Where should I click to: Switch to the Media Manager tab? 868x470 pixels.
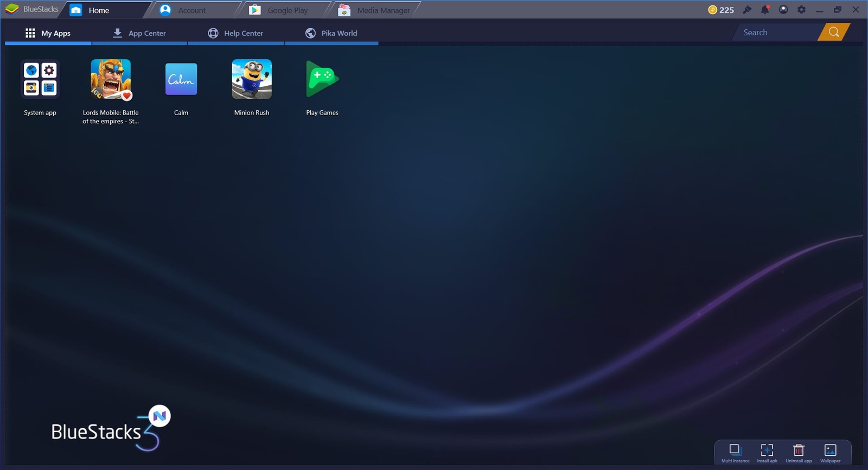tap(375, 10)
